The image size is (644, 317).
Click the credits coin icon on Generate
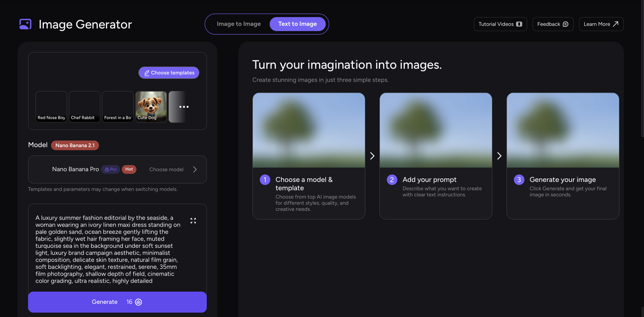138,302
